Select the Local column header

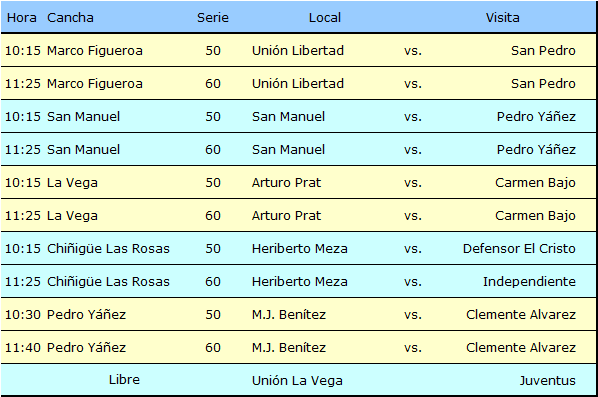tap(325, 18)
